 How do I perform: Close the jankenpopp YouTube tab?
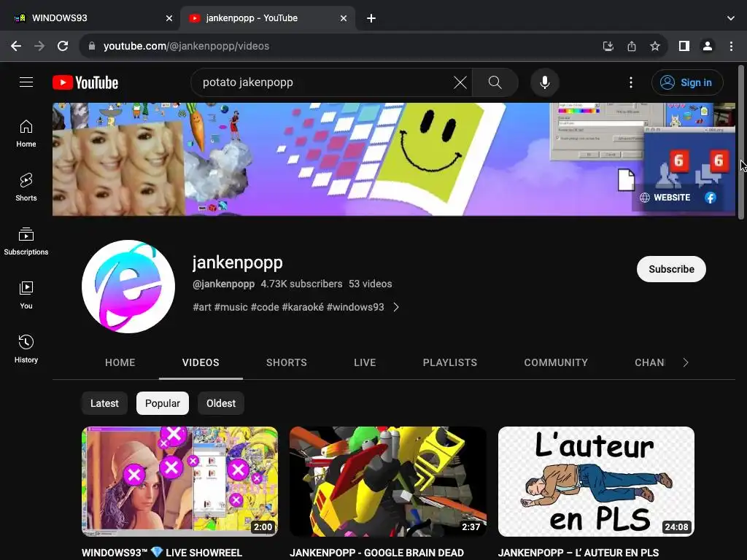pyautogui.click(x=344, y=18)
